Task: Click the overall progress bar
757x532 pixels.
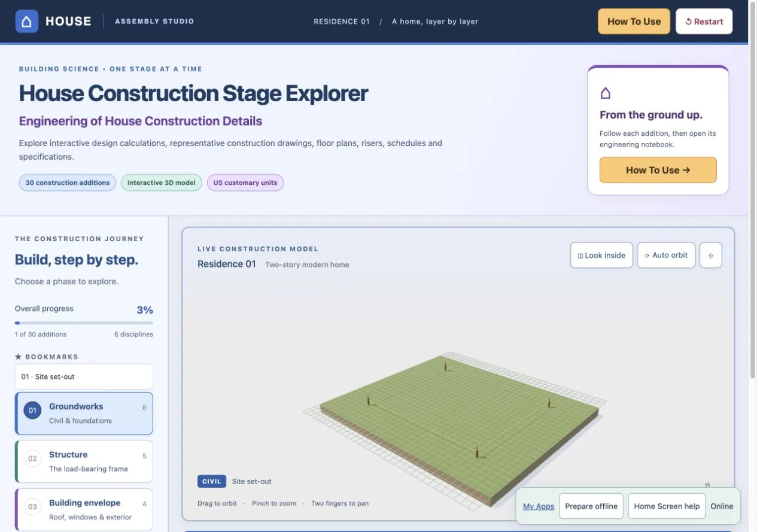Action: 84,323
